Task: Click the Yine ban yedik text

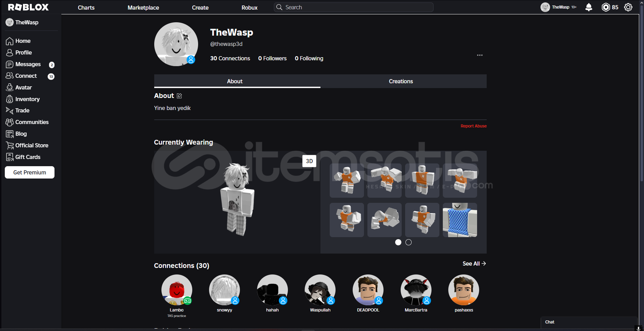Action: (172, 108)
